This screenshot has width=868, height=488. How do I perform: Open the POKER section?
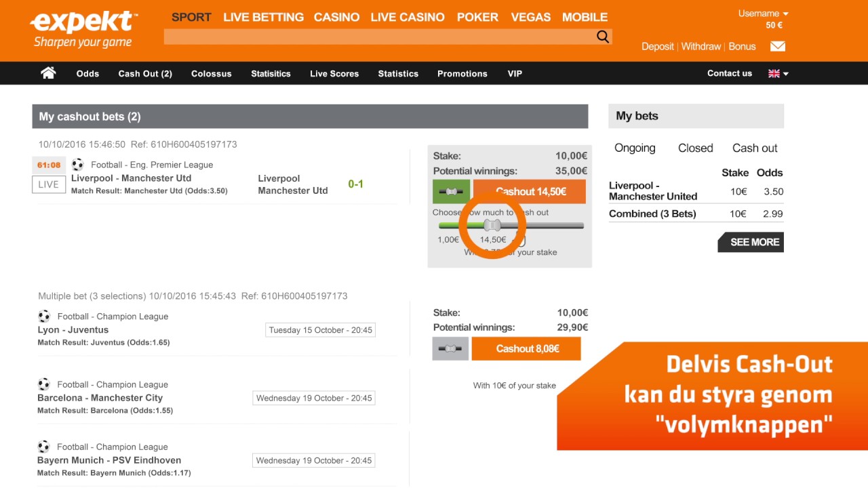pos(477,17)
